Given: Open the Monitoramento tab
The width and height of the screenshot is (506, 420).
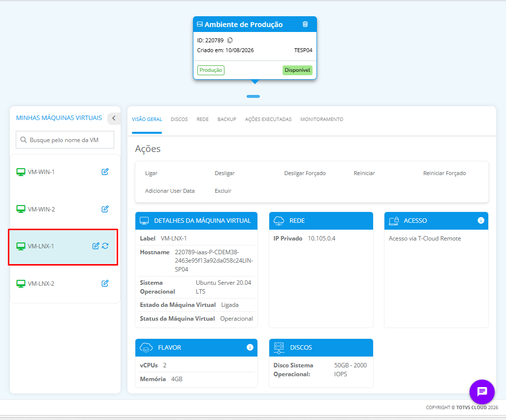Looking at the screenshot, I should tap(322, 120).
